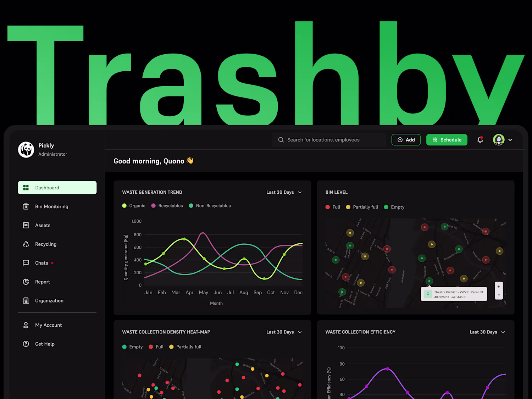Open Density Heat-Map Last 30 Days dropdown
This screenshot has width=532, height=399.
(x=284, y=332)
